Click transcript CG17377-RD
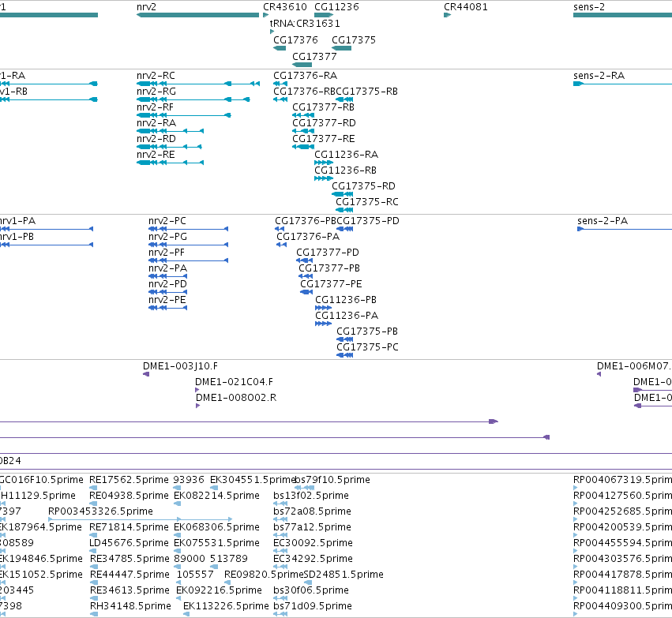 (x=324, y=123)
